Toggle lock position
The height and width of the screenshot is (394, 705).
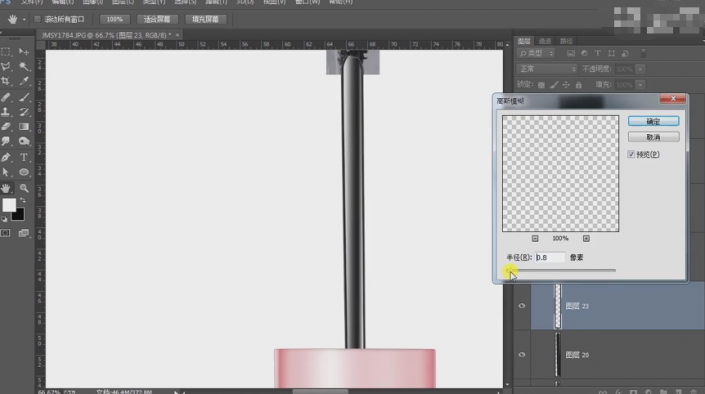[566, 85]
